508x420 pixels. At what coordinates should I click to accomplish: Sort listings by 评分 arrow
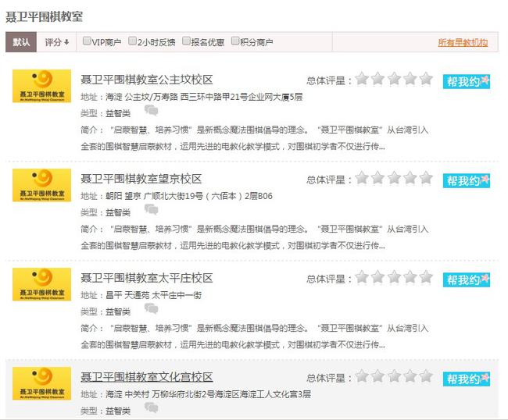(x=57, y=42)
